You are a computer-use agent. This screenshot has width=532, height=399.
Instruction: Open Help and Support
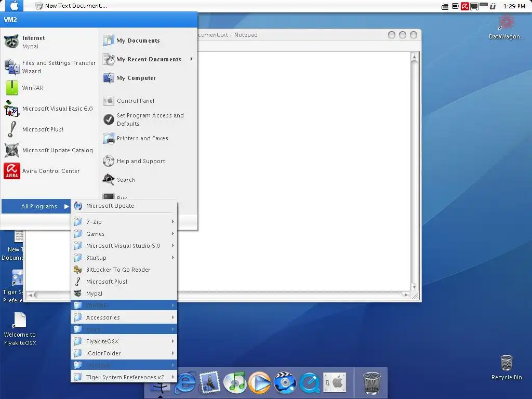[x=148, y=161]
